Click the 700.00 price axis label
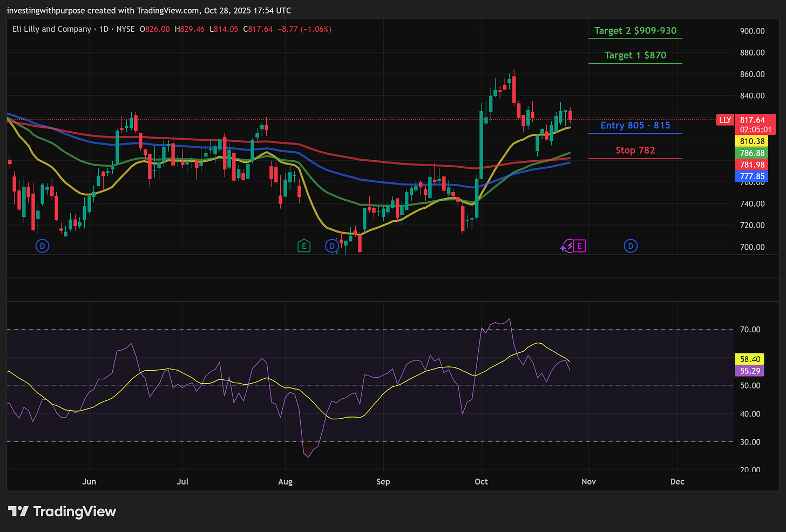 pyautogui.click(x=753, y=247)
